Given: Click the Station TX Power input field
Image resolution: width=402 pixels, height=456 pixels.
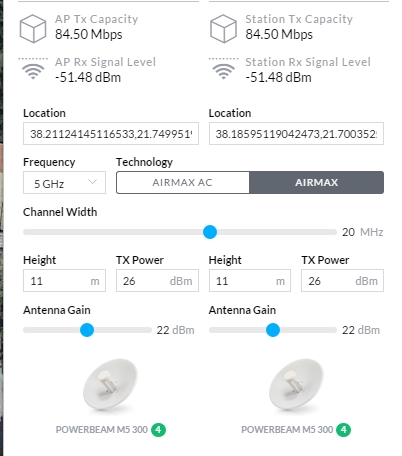Looking at the screenshot, I should pos(342,281).
